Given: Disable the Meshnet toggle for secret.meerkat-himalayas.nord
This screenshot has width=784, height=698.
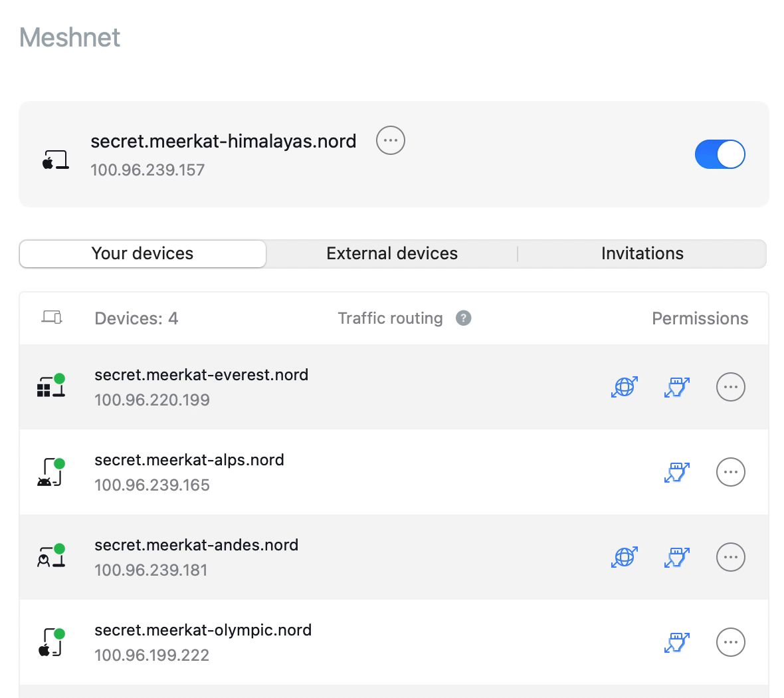Looking at the screenshot, I should [x=720, y=154].
